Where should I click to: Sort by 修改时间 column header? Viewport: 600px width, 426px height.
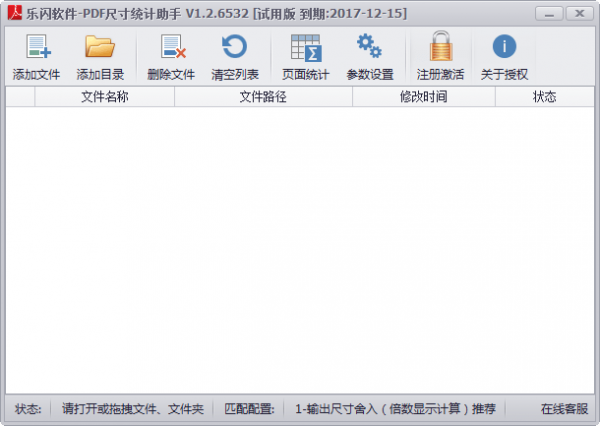pyautogui.click(x=424, y=97)
